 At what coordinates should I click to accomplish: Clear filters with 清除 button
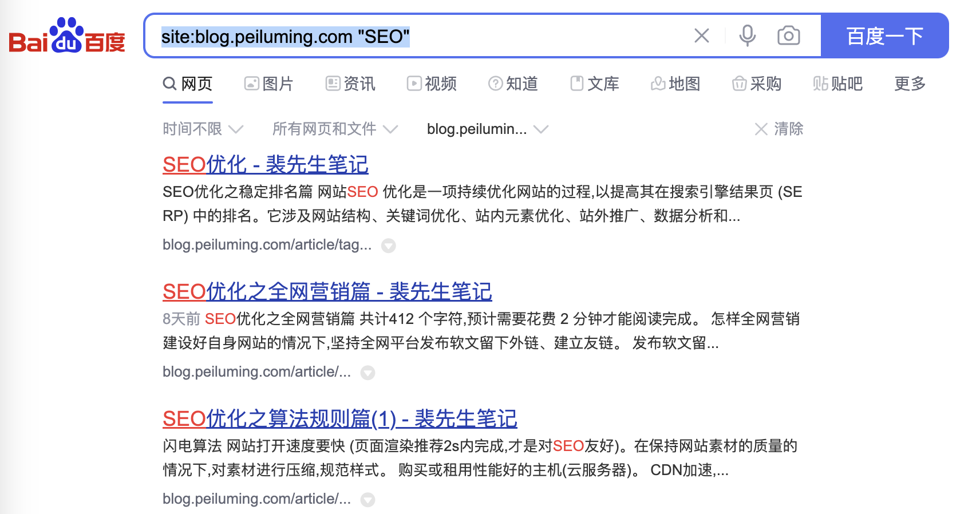coord(779,129)
